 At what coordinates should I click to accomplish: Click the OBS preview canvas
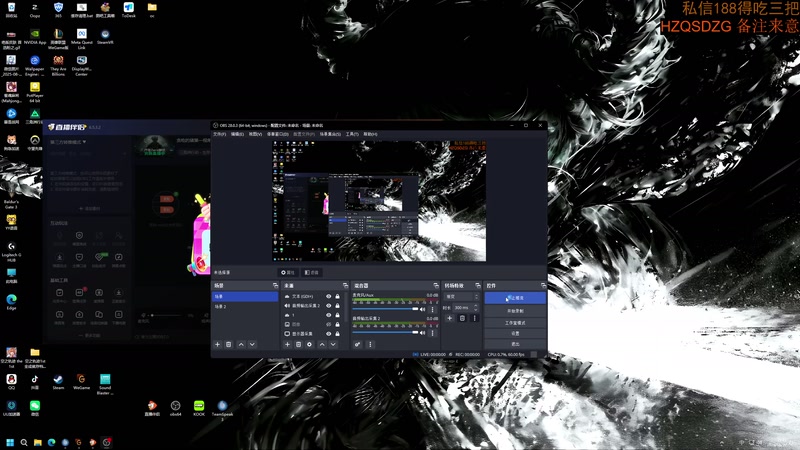click(x=379, y=201)
